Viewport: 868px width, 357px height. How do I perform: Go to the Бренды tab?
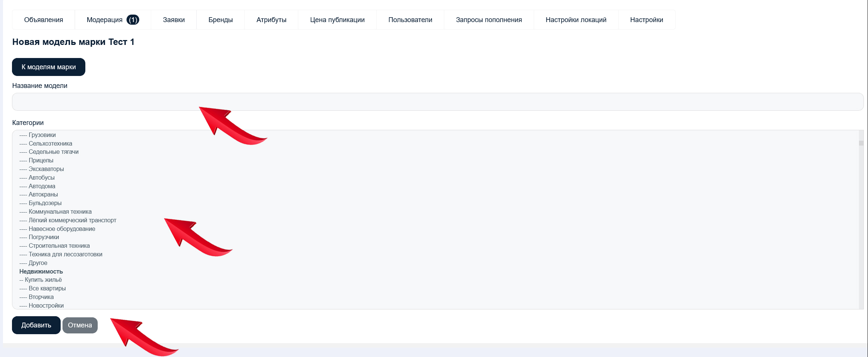click(220, 20)
